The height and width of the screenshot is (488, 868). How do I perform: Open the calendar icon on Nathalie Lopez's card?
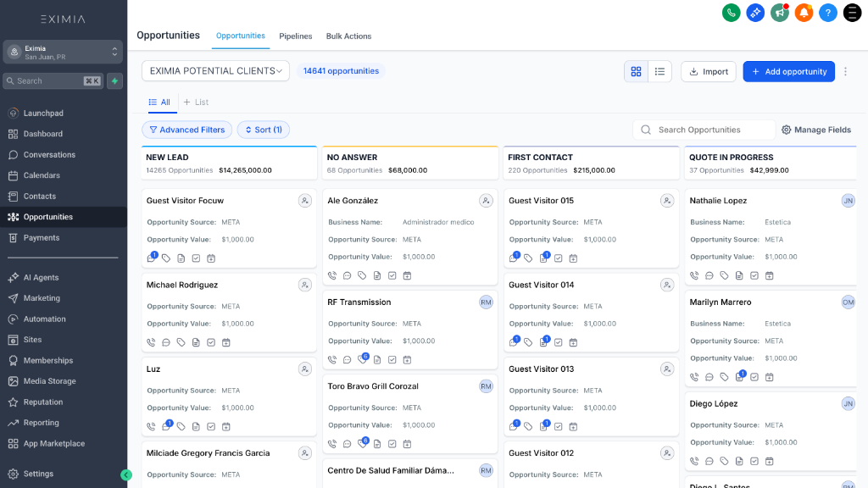tap(770, 274)
